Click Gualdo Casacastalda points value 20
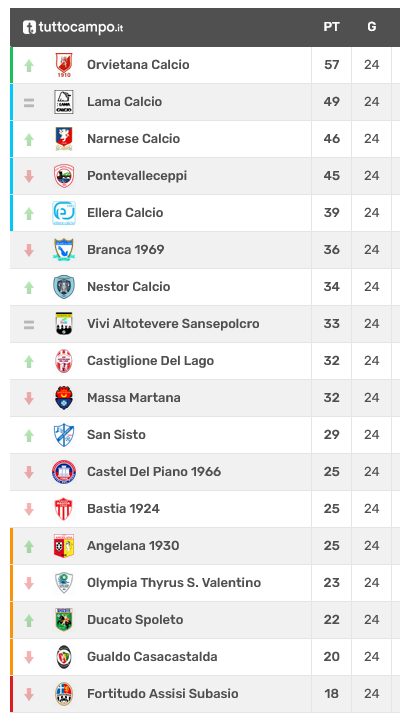Viewport: 400px width, 723px height. pos(331,657)
